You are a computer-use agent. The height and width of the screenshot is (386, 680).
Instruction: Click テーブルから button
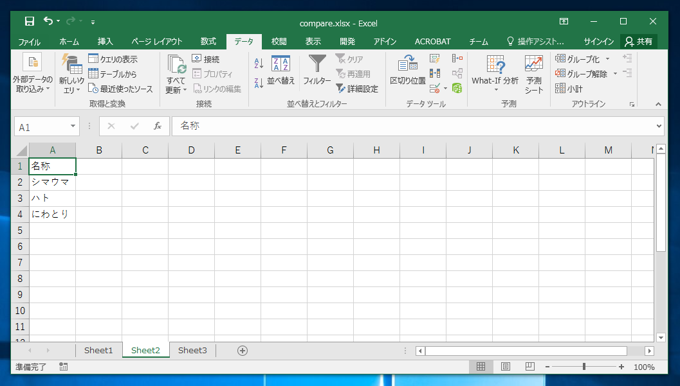[x=112, y=74]
